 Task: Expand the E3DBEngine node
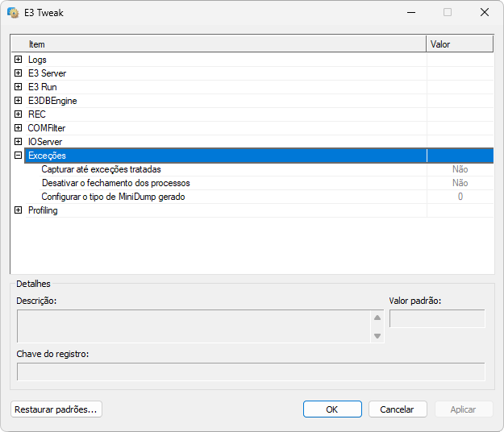coord(18,101)
